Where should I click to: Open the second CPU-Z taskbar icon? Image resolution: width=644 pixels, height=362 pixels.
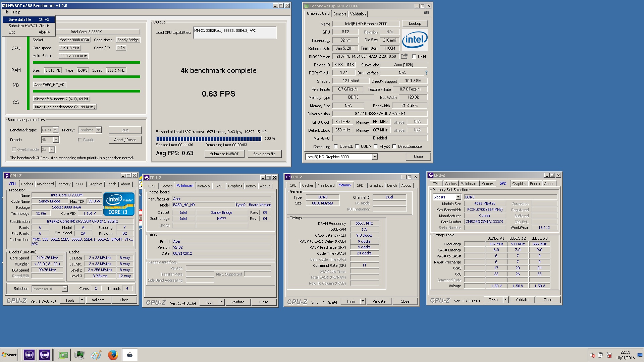(44, 355)
